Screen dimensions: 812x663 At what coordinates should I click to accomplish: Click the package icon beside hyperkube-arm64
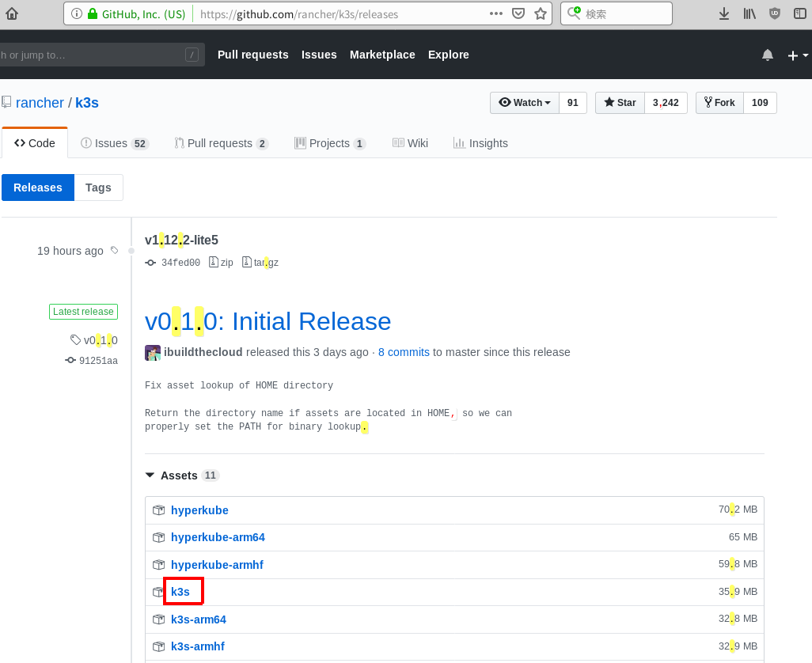[x=158, y=537]
